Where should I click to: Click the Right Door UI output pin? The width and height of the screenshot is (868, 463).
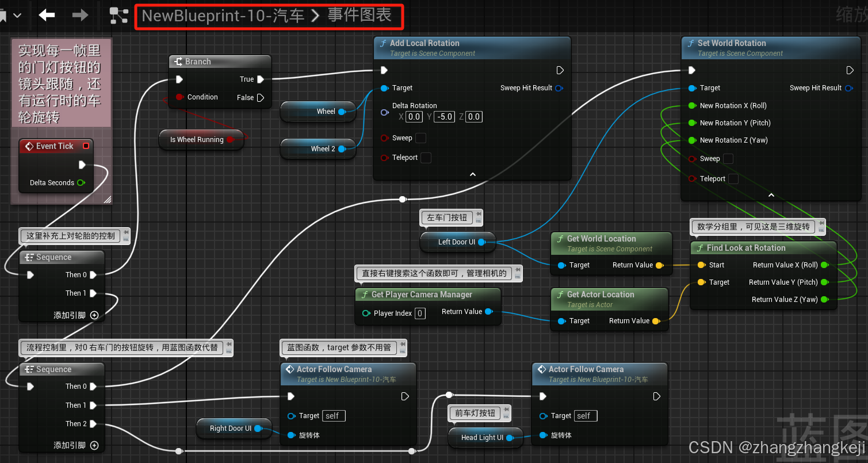[258, 428]
